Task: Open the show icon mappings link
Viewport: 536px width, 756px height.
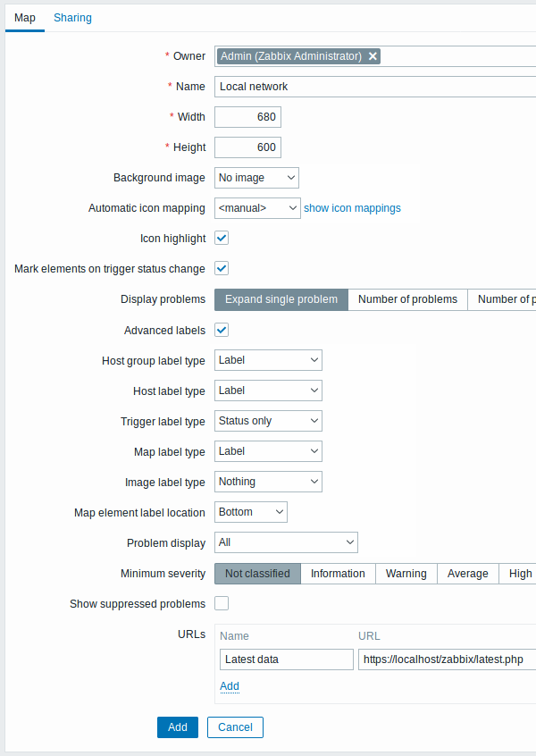Action: click(352, 208)
